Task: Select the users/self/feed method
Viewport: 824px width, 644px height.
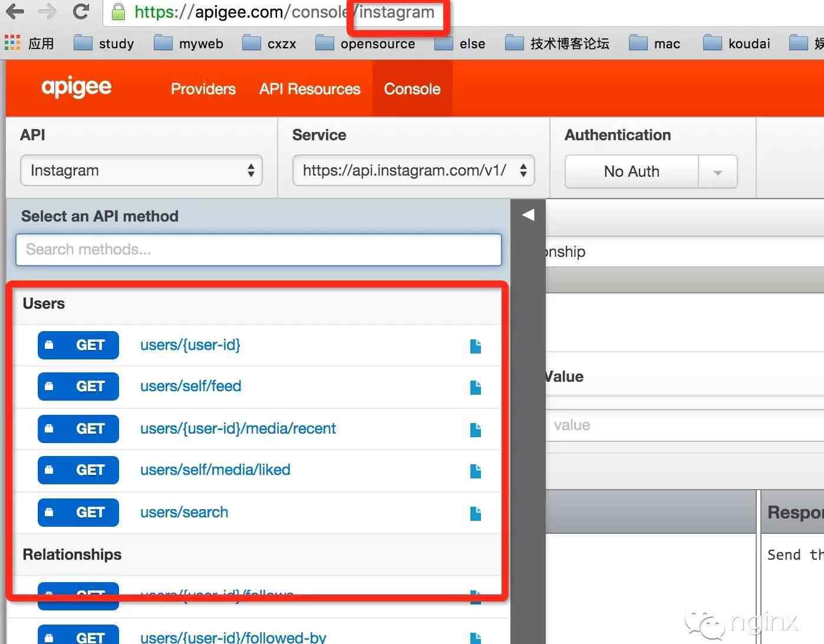Action: click(x=191, y=386)
